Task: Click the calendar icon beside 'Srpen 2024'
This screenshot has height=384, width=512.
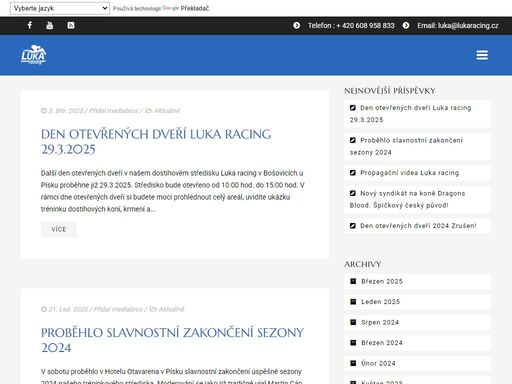Action: coord(353,322)
